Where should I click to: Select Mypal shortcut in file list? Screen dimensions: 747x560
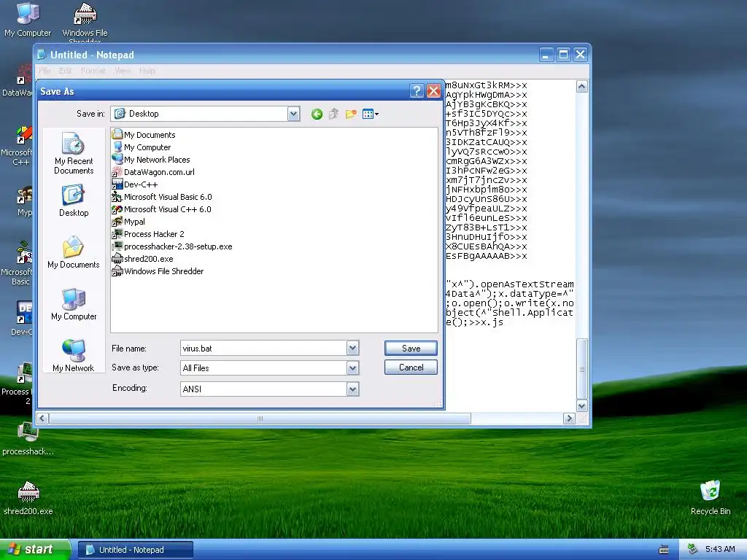pos(128,222)
